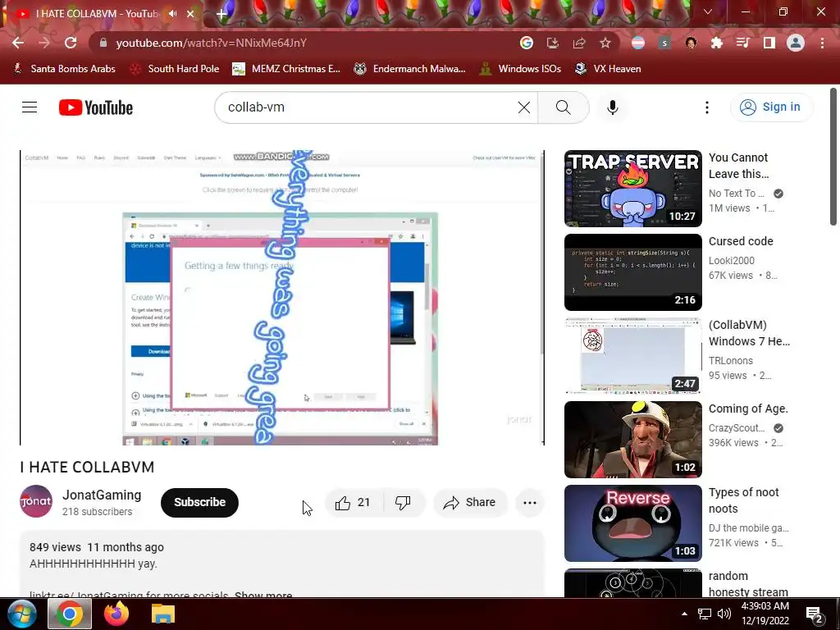Viewport: 840px width, 630px height.
Task: Switch to Chrome in the taskbar
Action: click(70, 614)
